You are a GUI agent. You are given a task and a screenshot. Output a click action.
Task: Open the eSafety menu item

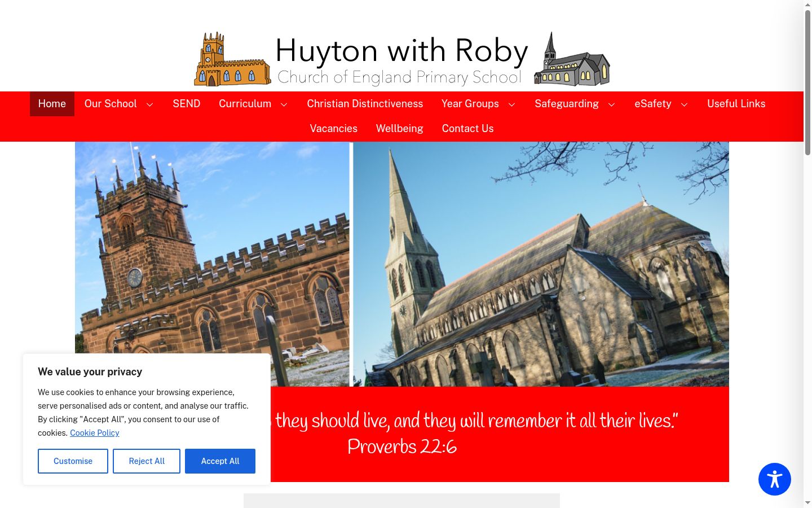653,104
